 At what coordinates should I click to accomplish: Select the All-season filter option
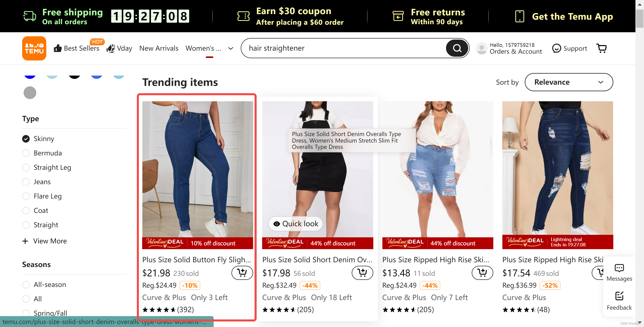coord(26,285)
